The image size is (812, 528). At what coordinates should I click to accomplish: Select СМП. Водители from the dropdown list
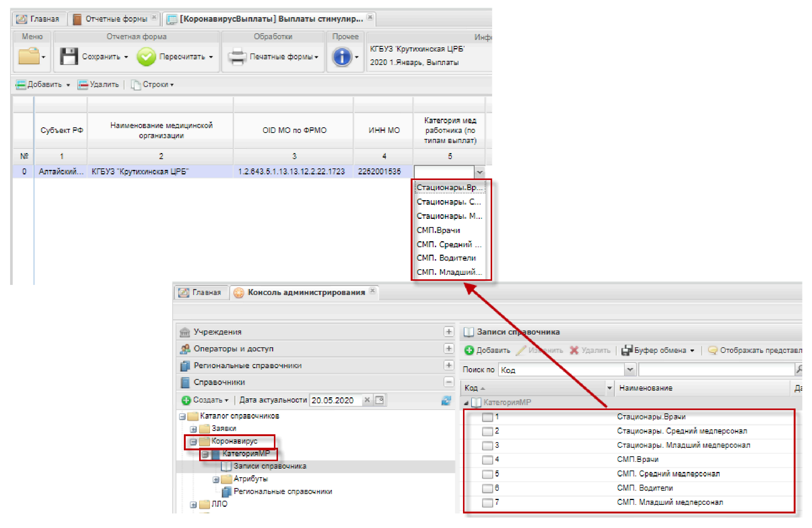446,258
